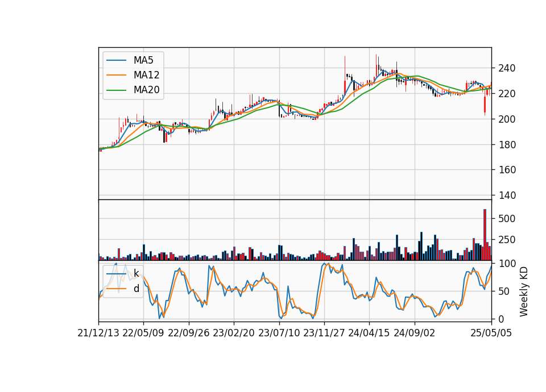
Task: Click the 200 price axis label
Action: click(507, 119)
